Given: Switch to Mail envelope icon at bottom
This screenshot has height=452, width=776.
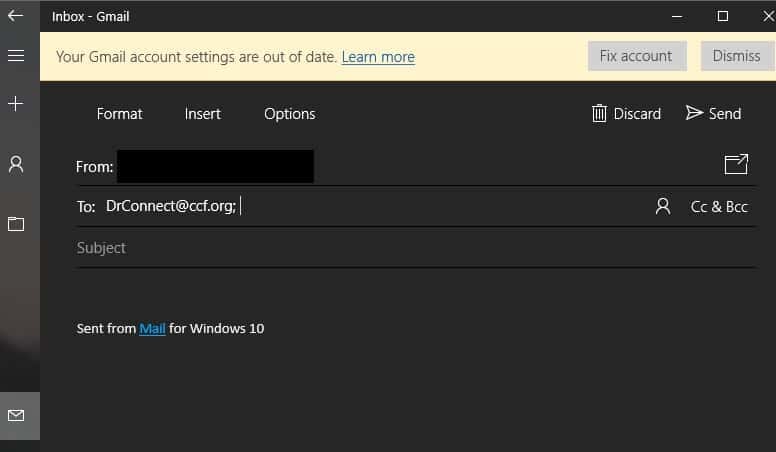Looking at the screenshot, I should tap(16, 415).
